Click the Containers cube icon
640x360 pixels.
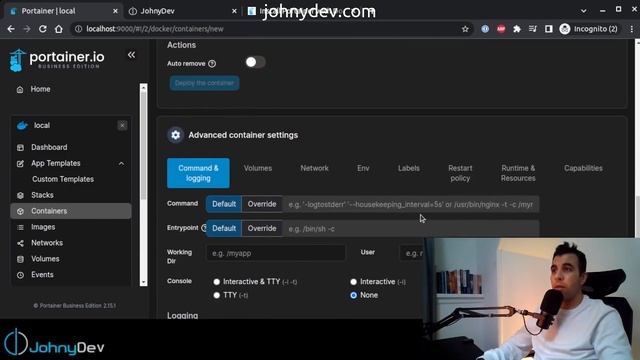(x=20, y=211)
